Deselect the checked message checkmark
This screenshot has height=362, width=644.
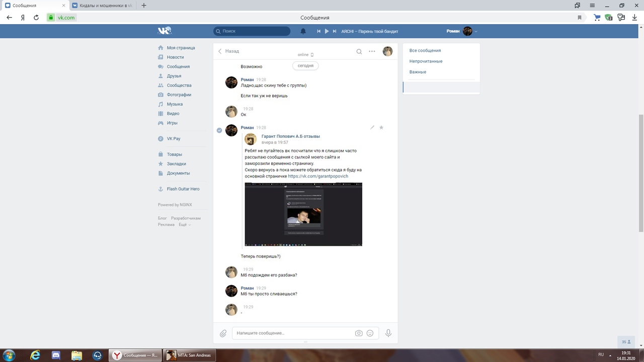pos(219,130)
